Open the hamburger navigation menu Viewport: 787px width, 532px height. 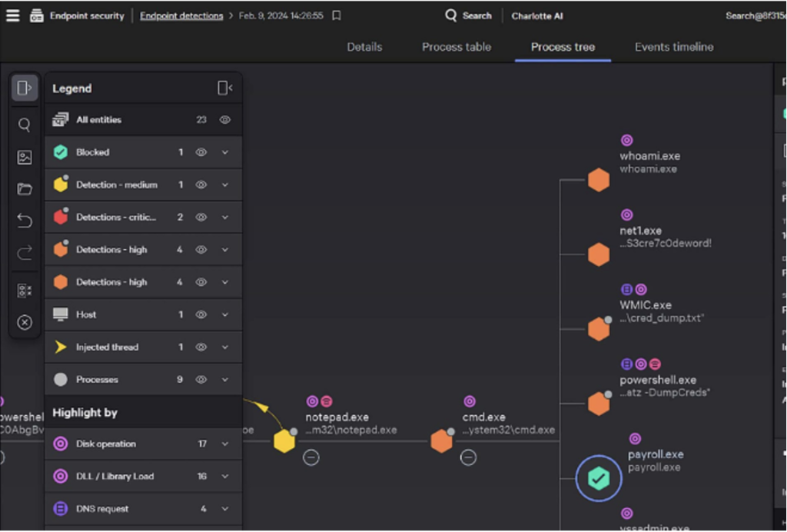point(12,15)
